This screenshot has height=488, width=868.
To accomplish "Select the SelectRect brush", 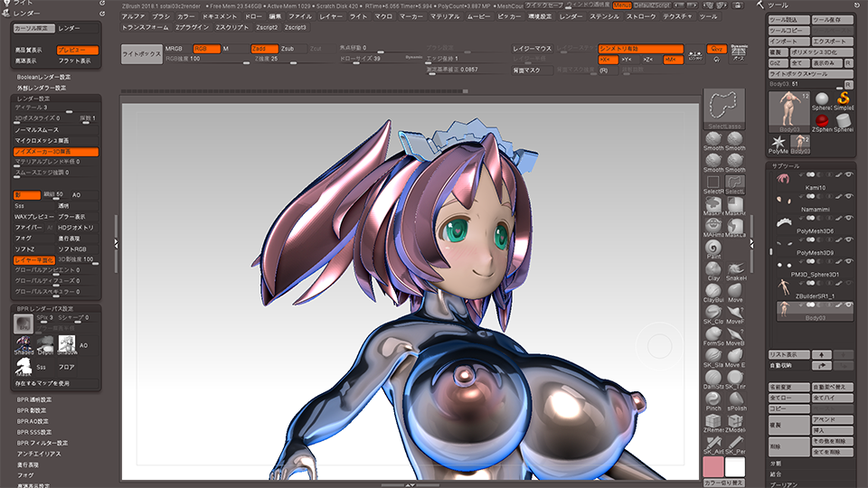I will point(713,183).
